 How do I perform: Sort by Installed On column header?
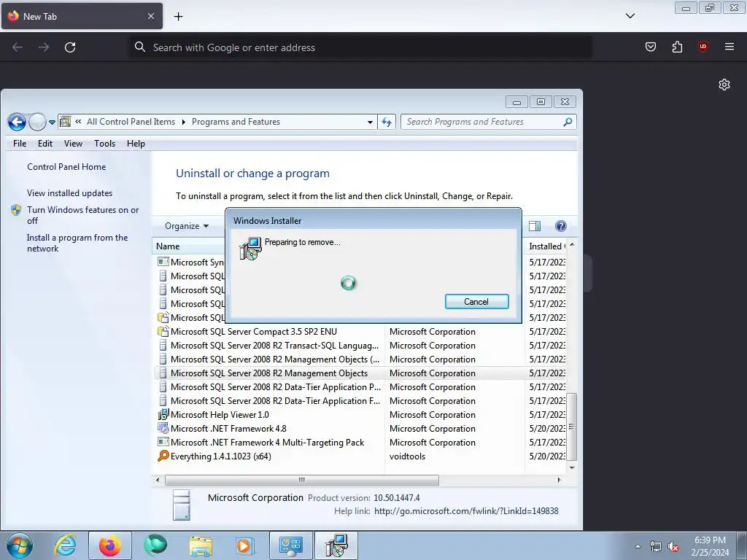coord(545,246)
